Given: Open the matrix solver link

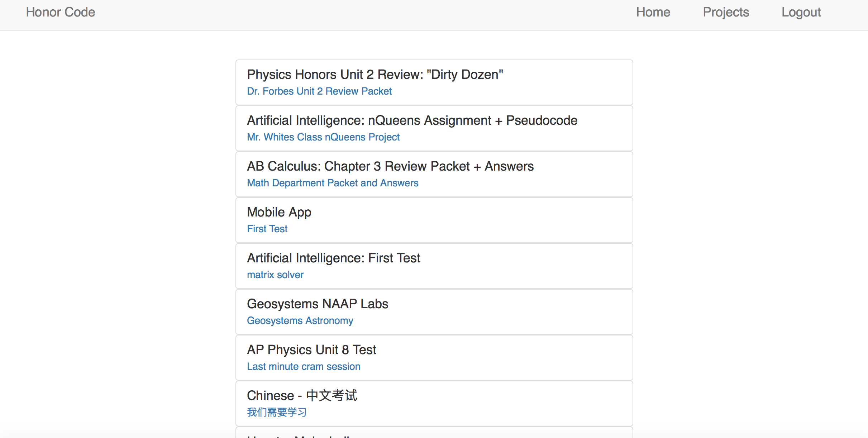Looking at the screenshot, I should 275,275.
